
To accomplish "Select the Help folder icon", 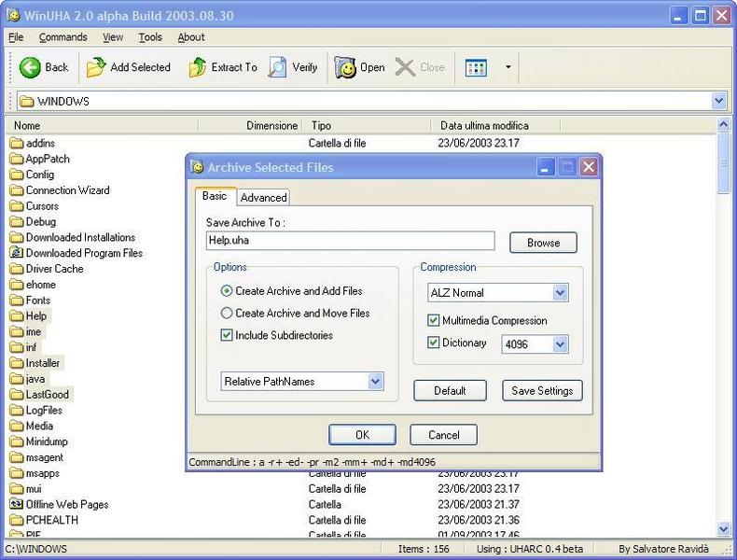I will pyautogui.click(x=17, y=316).
